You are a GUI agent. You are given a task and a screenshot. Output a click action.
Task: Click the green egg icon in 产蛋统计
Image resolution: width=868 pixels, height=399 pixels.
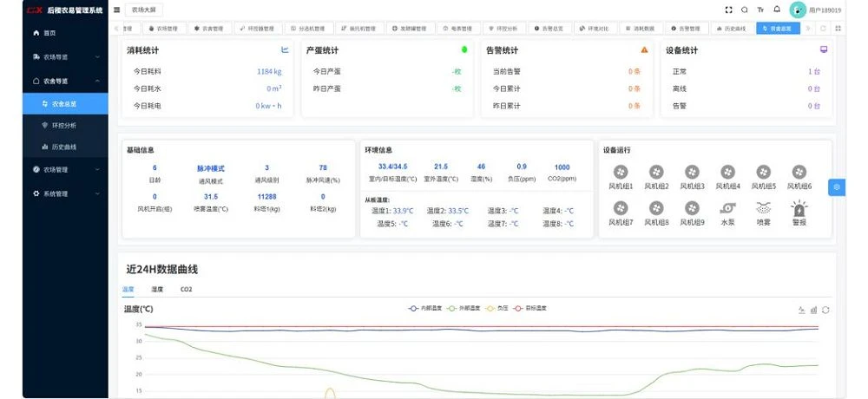(x=464, y=49)
